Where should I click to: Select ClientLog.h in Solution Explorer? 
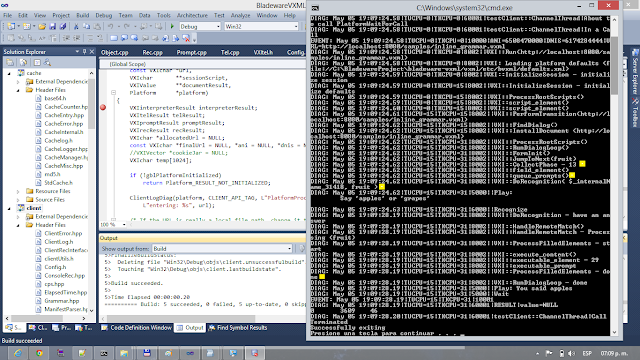point(58,242)
